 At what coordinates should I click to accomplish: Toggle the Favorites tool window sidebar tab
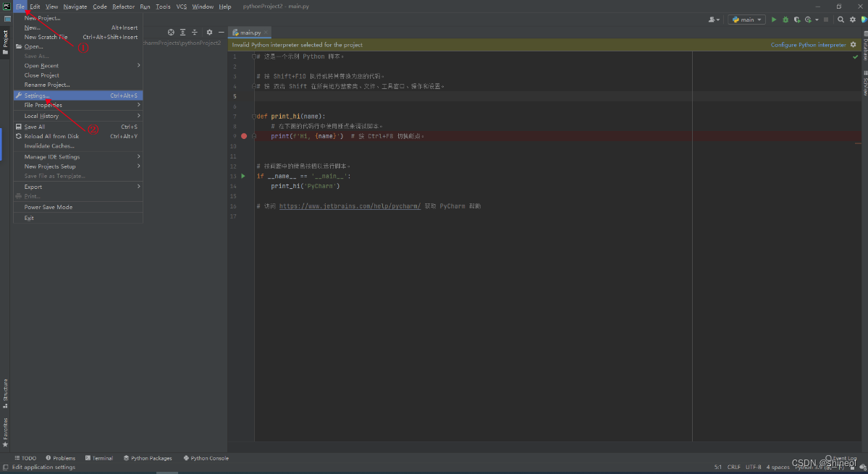coord(6,432)
